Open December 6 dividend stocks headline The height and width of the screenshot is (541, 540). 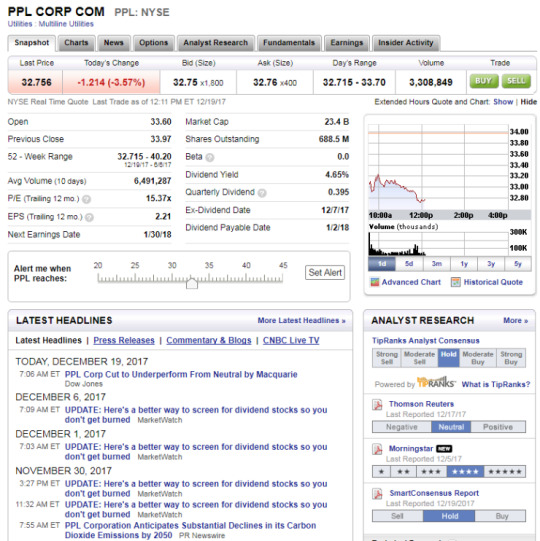click(x=196, y=415)
